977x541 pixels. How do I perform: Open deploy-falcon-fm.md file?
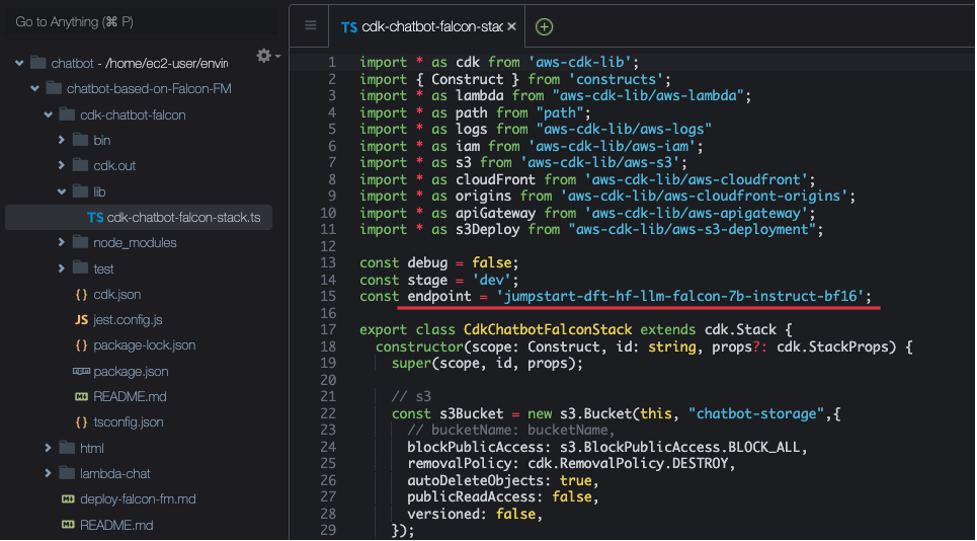point(137,499)
